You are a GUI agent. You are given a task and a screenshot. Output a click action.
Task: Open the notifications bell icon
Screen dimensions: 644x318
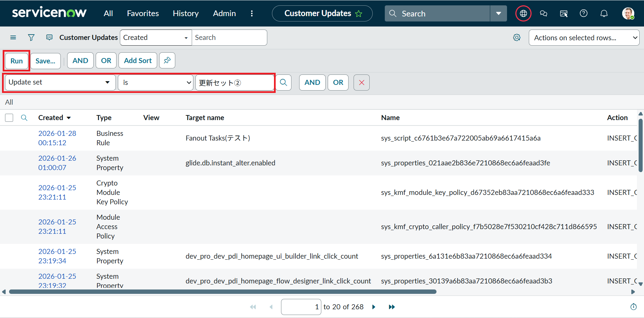pyautogui.click(x=604, y=13)
